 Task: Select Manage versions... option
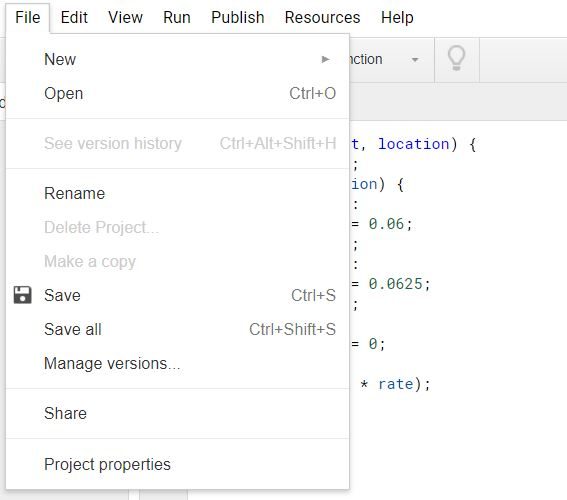click(x=178, y=363)
